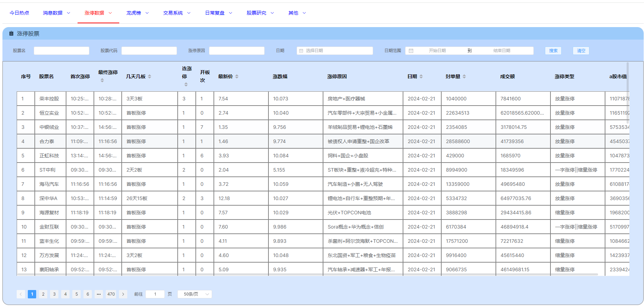
Task: Jump to last page 470
Action: (111, 294)
